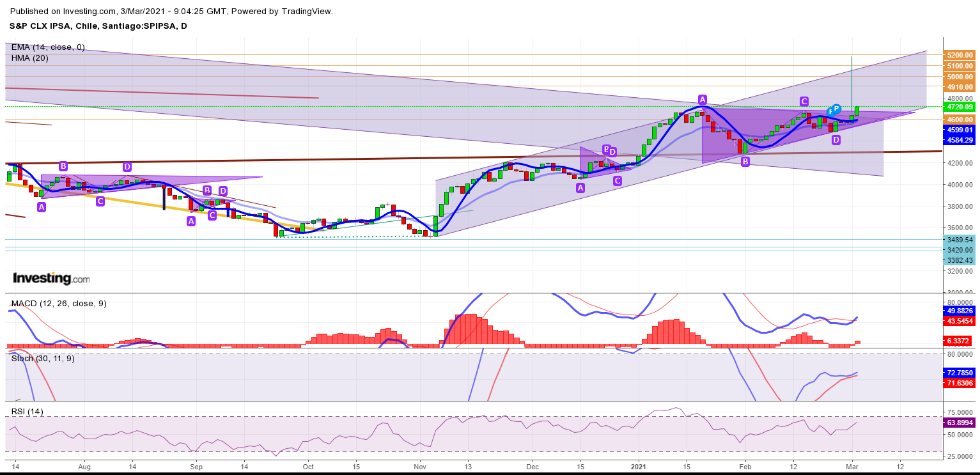Click the 75.0000 RSI axis tick
Screen dimensions: 980x475
pyautogui.click(x=961, y=413)
